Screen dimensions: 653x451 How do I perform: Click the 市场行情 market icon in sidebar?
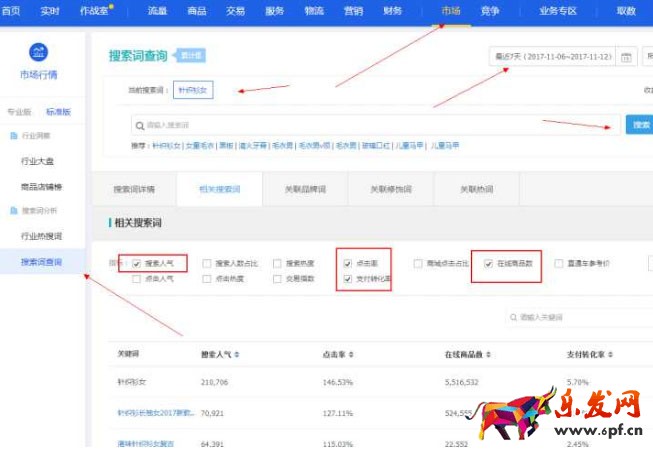pyautogui.click(x=38, y=54)
